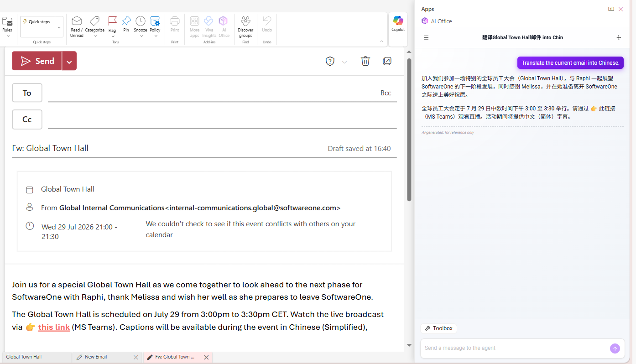Image resolution: width=636 pixels, height=364 pixels.
Task: Click Discover groups icon
Action: point(245,21)
